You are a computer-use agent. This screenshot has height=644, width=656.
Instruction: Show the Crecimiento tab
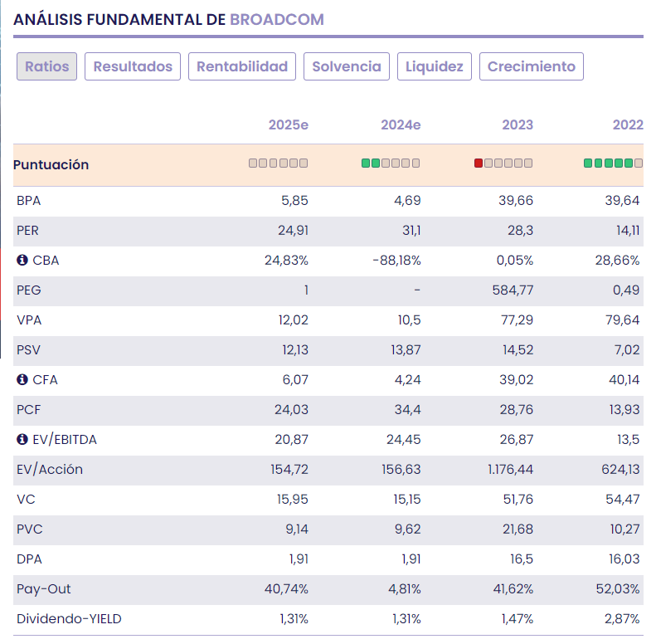(532, 66)
